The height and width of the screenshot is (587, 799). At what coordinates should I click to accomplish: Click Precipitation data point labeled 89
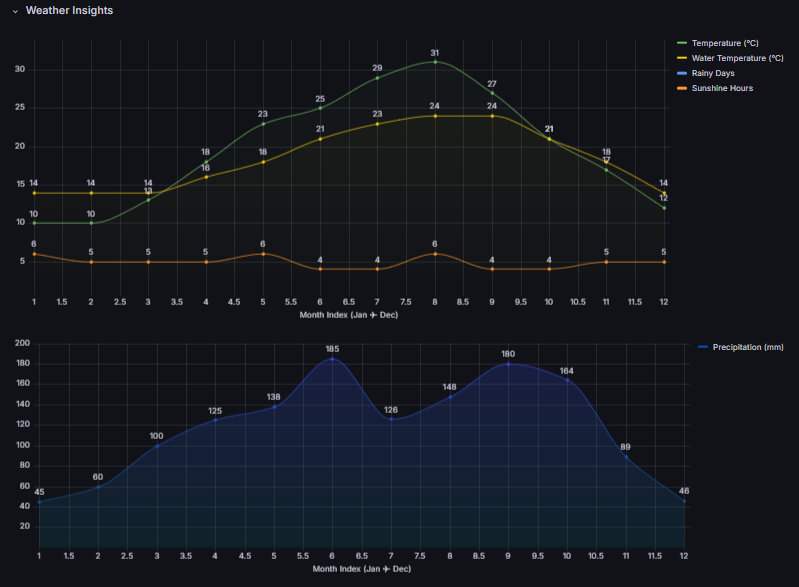pyautogui.click(x=625, y=456)
